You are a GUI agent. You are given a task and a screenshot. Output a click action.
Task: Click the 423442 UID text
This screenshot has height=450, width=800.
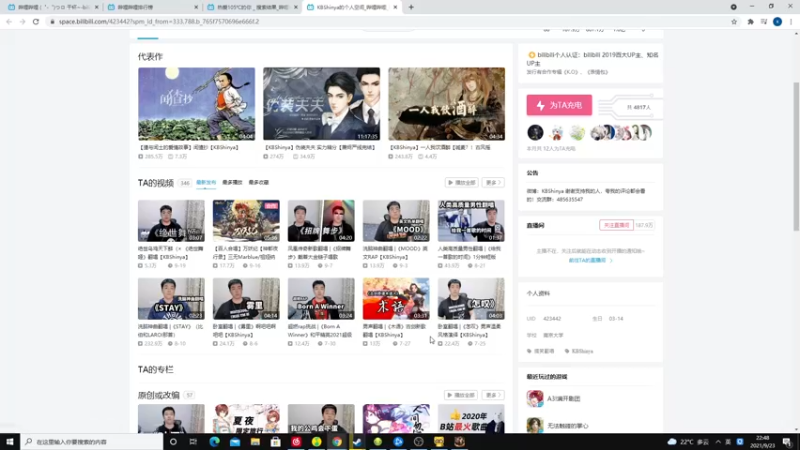point(552,319)
